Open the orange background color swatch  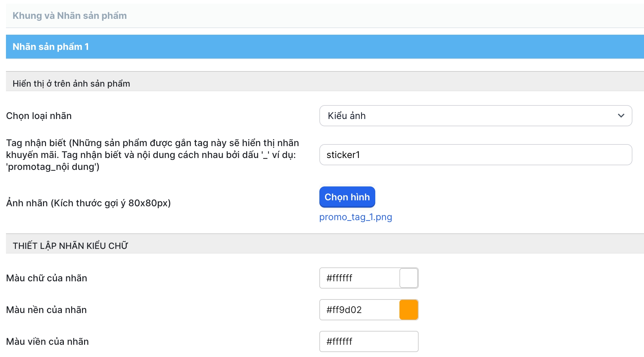tap(409, 310)
